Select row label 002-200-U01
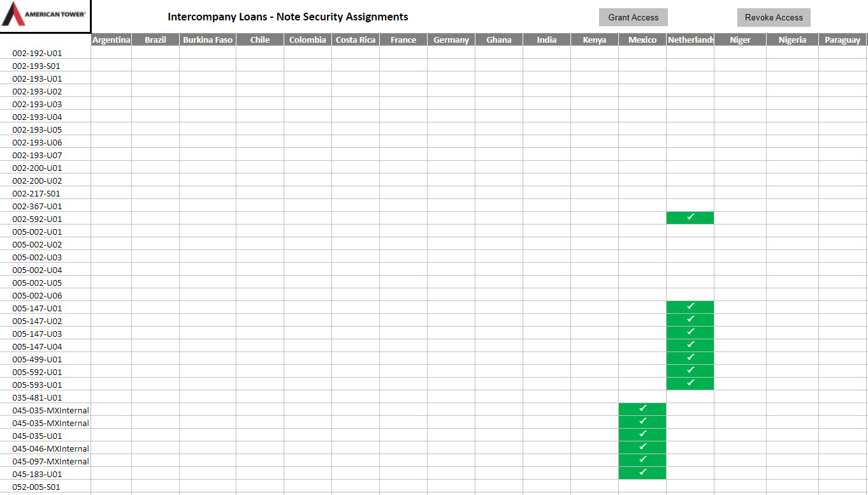 click(37, 168)
